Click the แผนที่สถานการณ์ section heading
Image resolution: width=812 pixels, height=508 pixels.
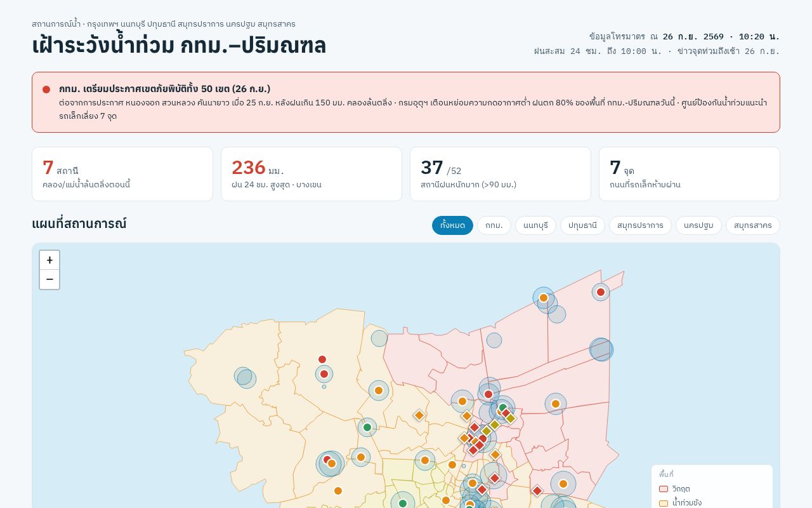(79, 224)
